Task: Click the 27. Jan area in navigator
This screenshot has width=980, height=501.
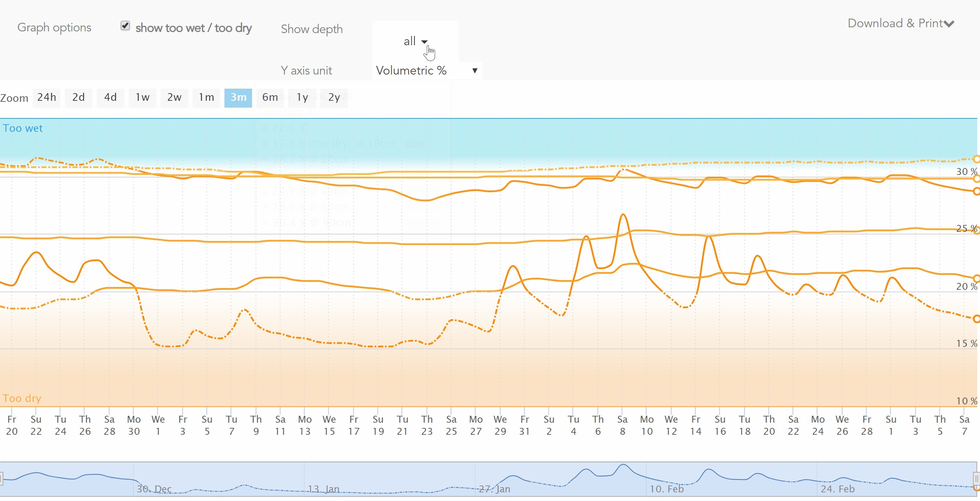Action: pos(494,489)
